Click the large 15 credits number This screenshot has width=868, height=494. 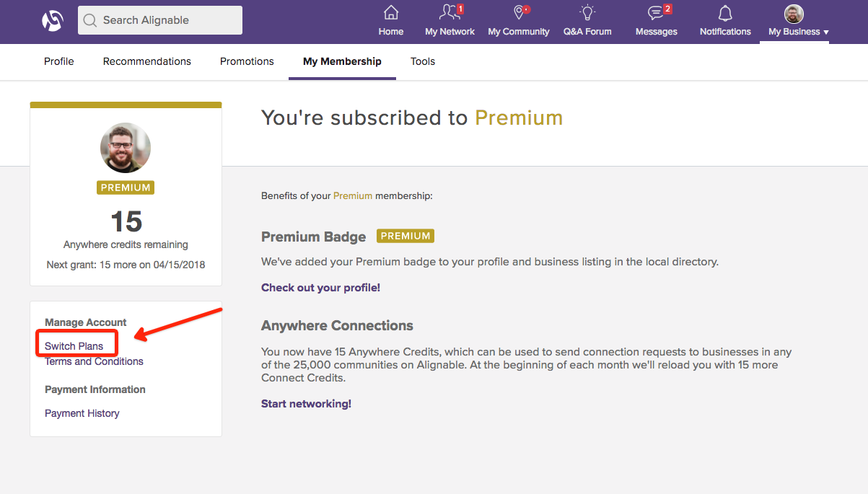[x=126, y=221]
